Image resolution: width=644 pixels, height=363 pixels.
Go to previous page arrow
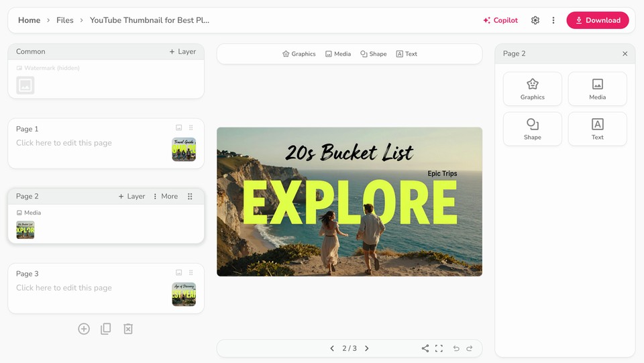coord(332,348)
